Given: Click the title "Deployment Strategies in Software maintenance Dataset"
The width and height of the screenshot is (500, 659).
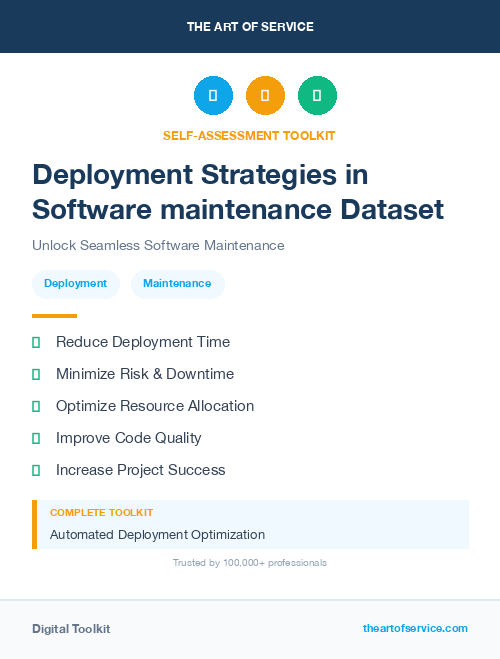Looking at the screenshot, I should click(238, 192).
